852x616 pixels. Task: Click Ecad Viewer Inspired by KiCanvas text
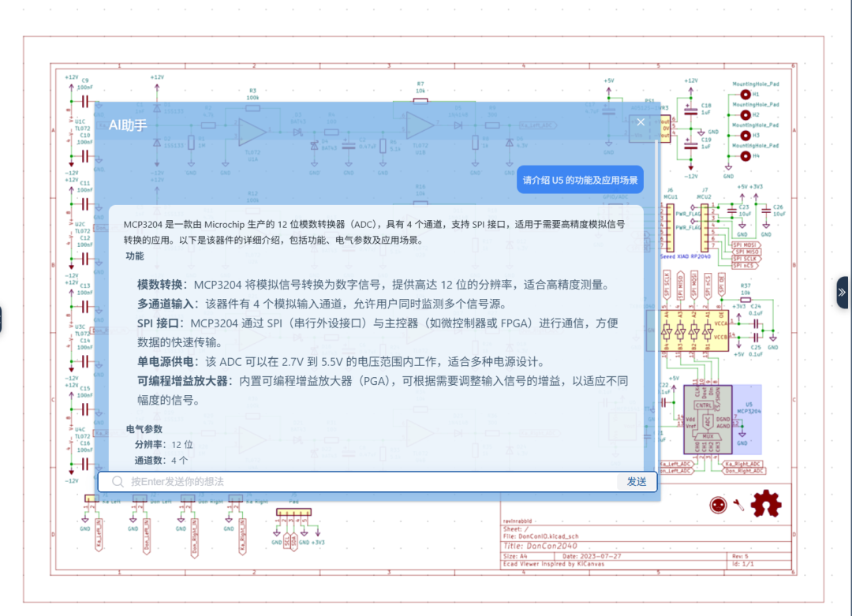point(554,564)
